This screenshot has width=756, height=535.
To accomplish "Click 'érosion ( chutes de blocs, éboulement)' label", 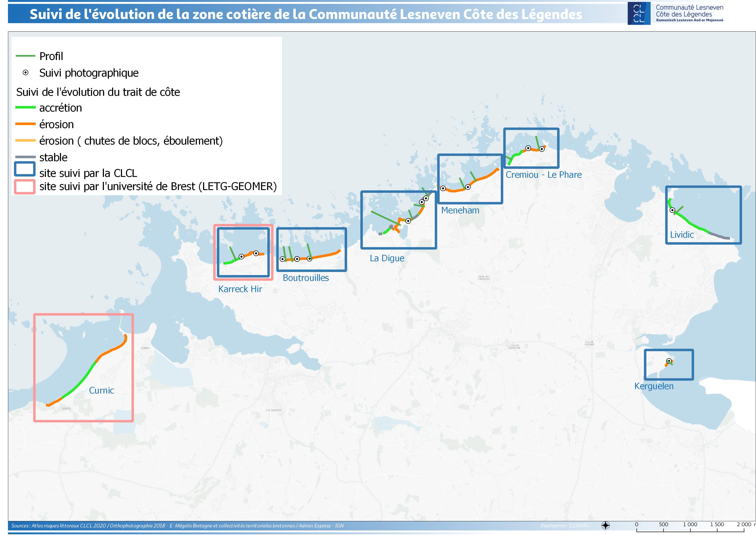I will 131,141.
